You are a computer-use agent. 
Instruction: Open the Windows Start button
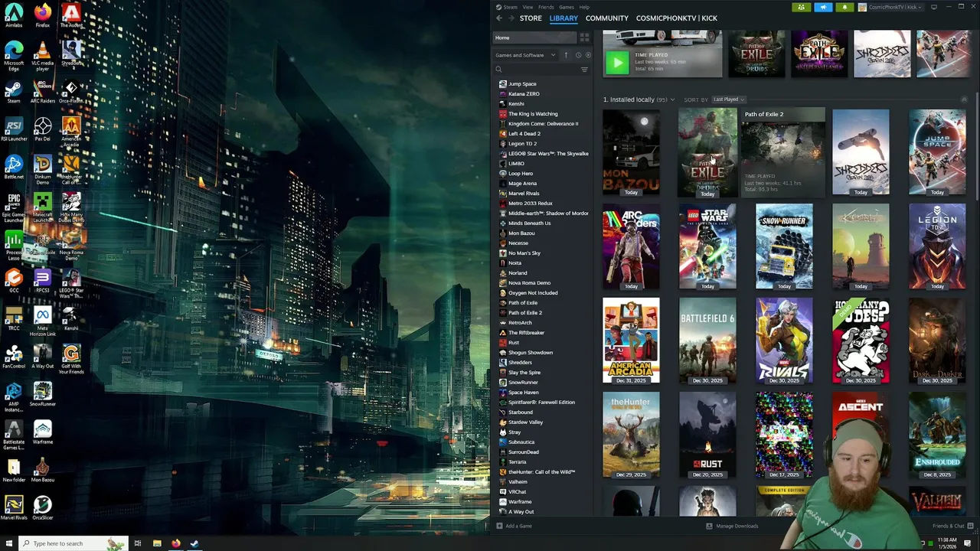pos(8,543)
